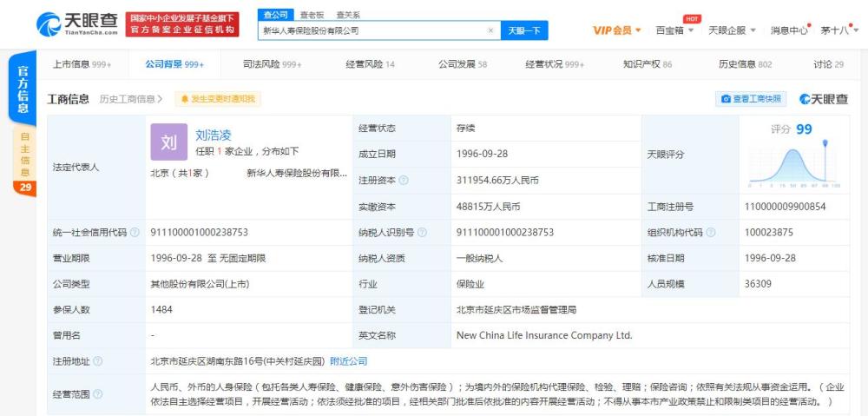Image resolution: width=868 pixels, height=416 pixels.
Task: Expand the 天眼企服 menu
Action: point(732,30)
